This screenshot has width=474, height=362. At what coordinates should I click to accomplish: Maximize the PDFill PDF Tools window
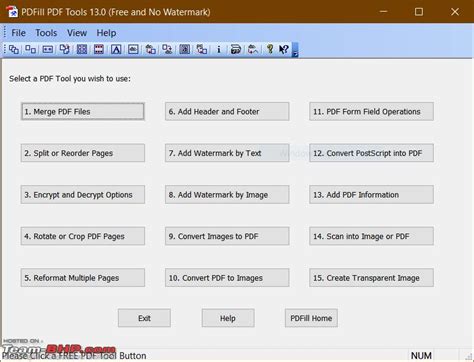coord(419,12)
